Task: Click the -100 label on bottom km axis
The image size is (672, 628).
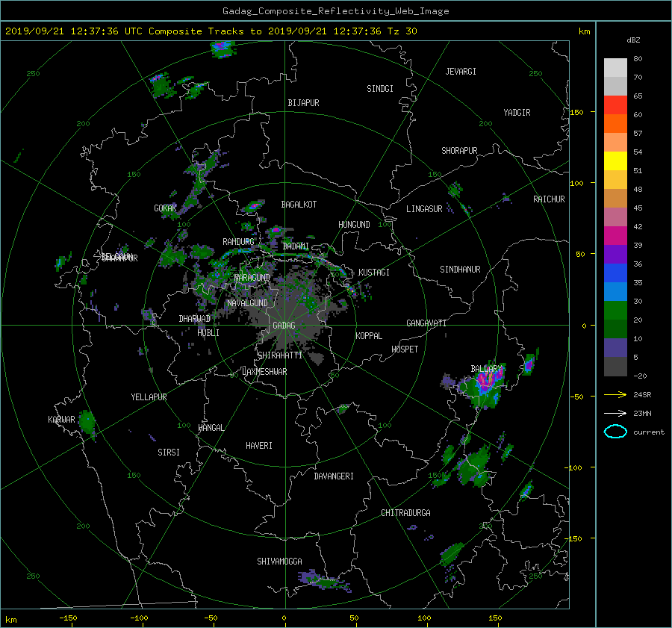Action: tap(139, 618)
